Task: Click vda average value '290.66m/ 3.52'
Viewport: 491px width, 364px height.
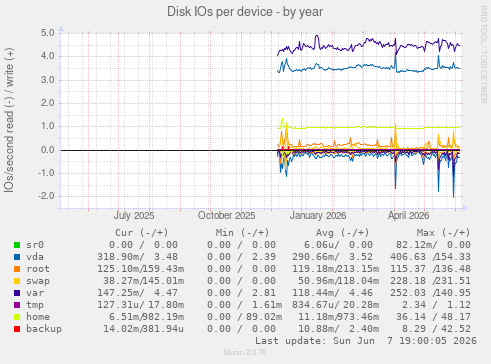Action: pos(332,257)
